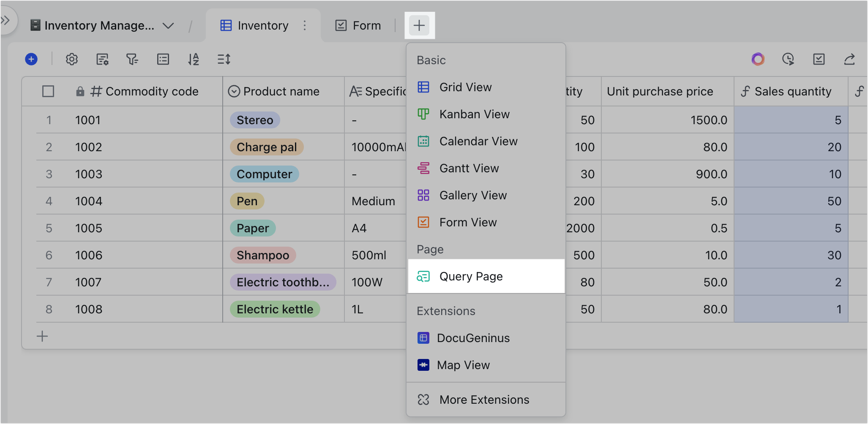Screen dimensions: 868x424
Task: Click the blue add record button
Action: (31, 59)
